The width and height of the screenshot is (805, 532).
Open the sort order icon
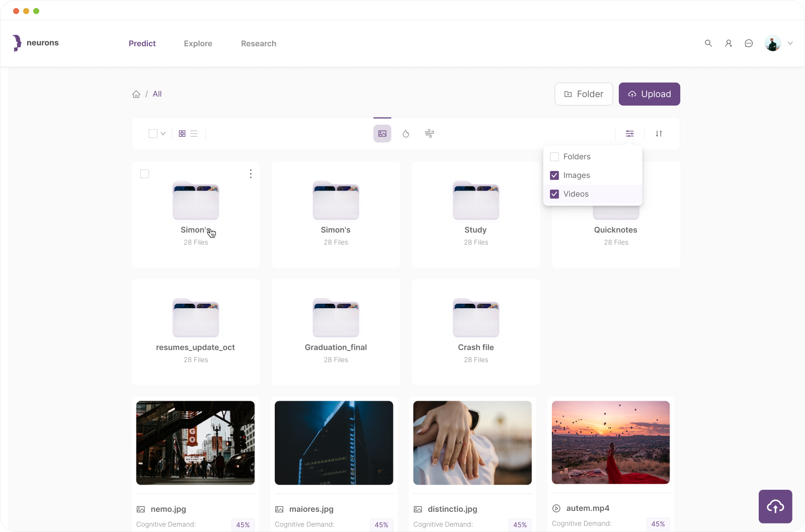pyautogui.click(x=659, y=134)
